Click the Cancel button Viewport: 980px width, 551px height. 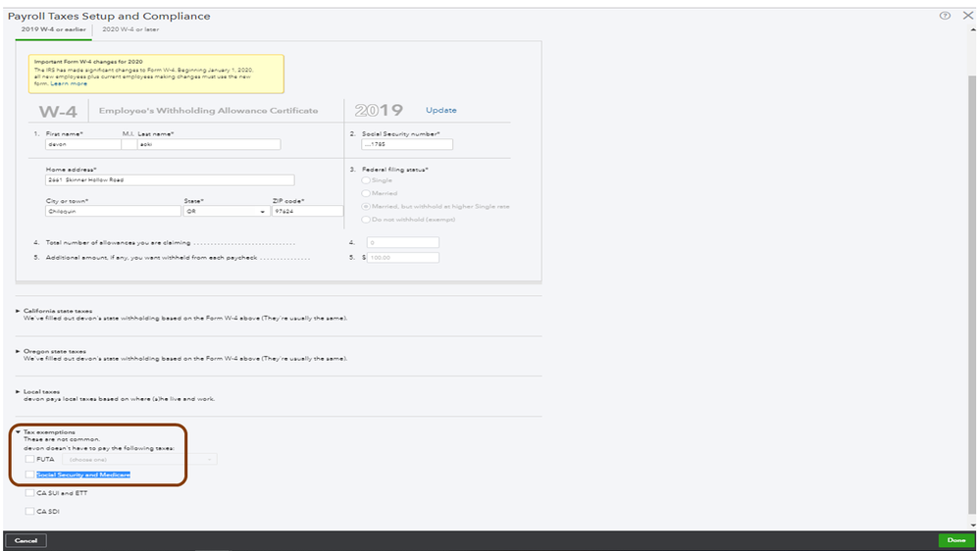tap(26, 540)
